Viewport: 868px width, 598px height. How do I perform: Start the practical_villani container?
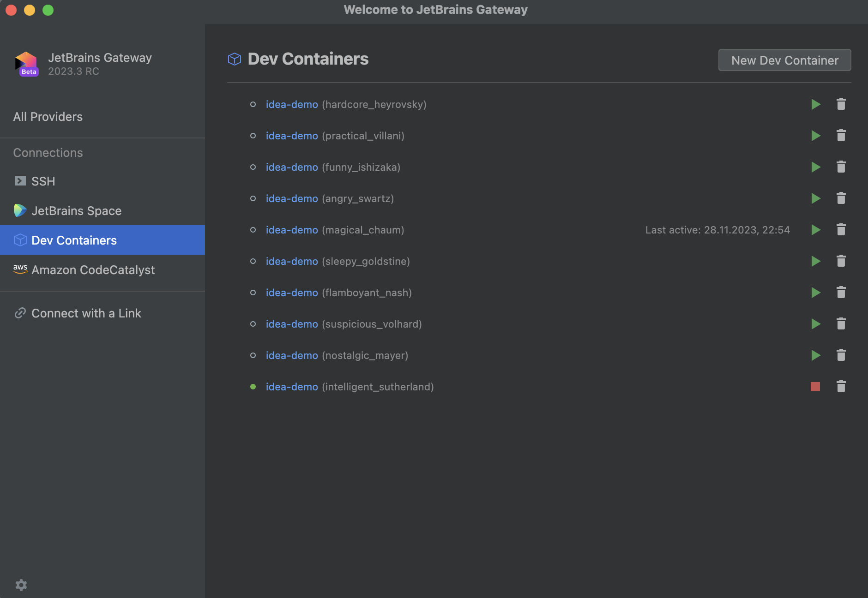click(816, 136)
